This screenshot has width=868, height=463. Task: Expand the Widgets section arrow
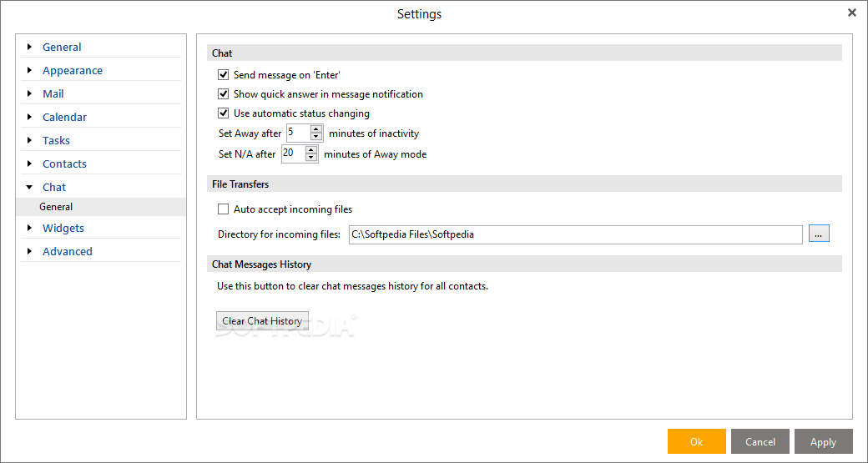[29, 228]
